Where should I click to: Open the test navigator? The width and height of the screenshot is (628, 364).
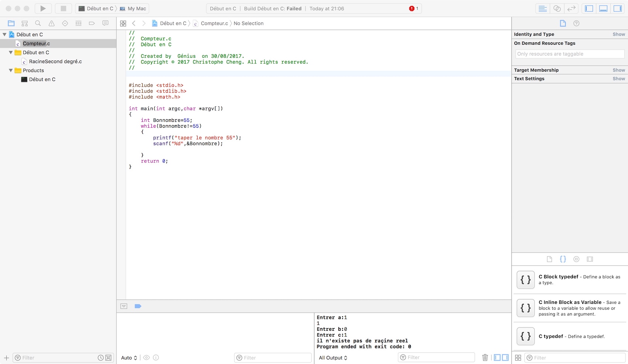(65, 23)
